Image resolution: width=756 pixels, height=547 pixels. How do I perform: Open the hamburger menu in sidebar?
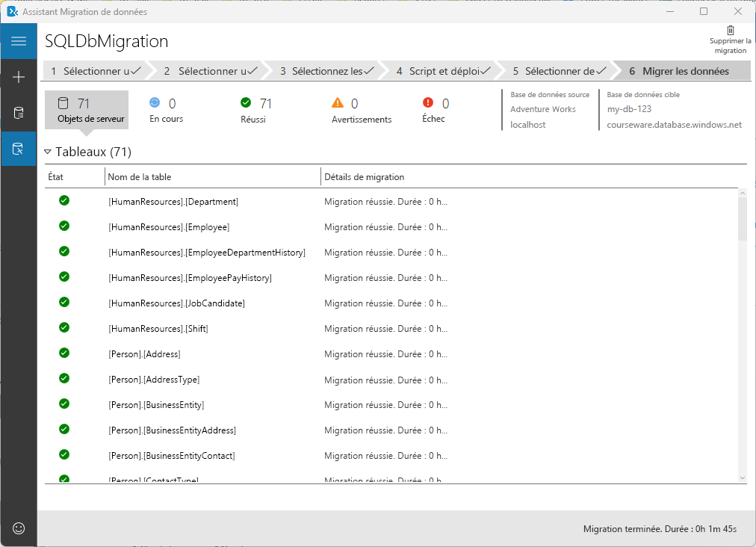pos(19,41)
